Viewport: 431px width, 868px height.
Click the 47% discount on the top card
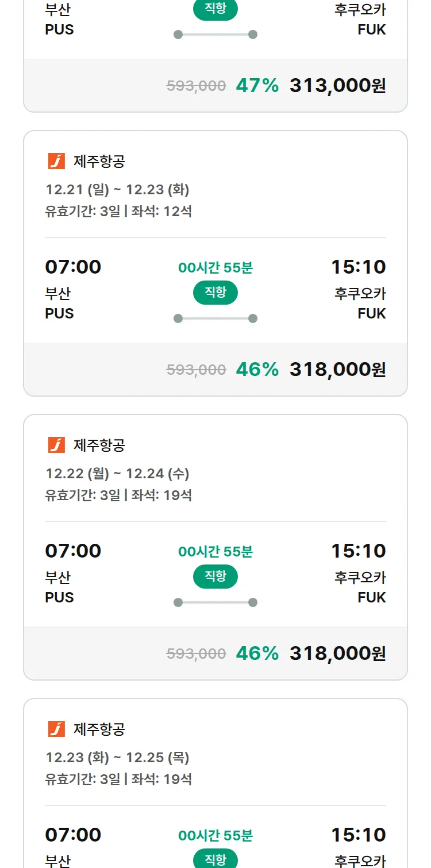tap(257, 86)
